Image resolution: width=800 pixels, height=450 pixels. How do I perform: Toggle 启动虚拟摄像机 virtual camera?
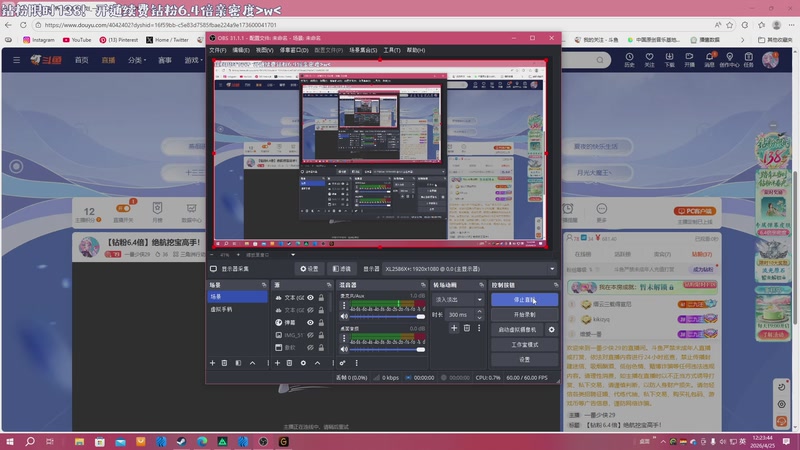(x=517, y=330)
